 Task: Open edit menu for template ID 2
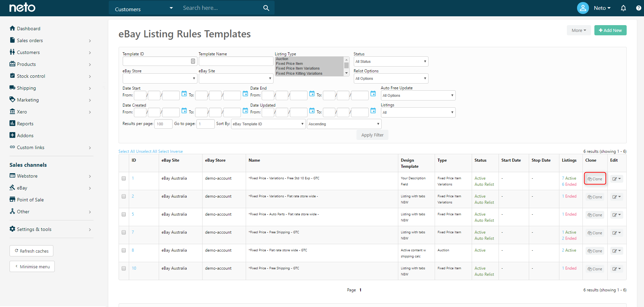coord(616,197)
